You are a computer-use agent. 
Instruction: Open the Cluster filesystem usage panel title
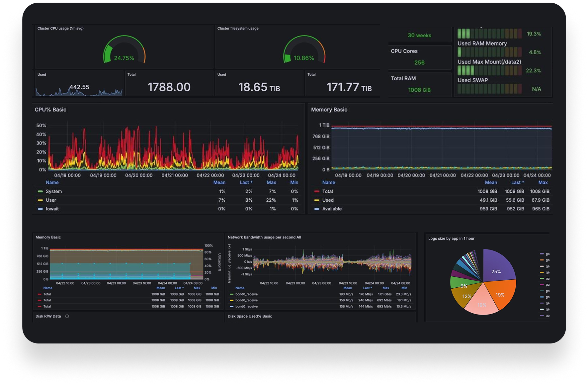(238, 28)
